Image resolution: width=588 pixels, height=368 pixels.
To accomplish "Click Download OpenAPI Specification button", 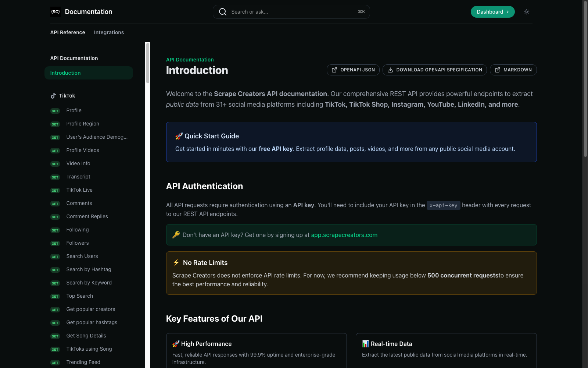I will coord(434,70).
